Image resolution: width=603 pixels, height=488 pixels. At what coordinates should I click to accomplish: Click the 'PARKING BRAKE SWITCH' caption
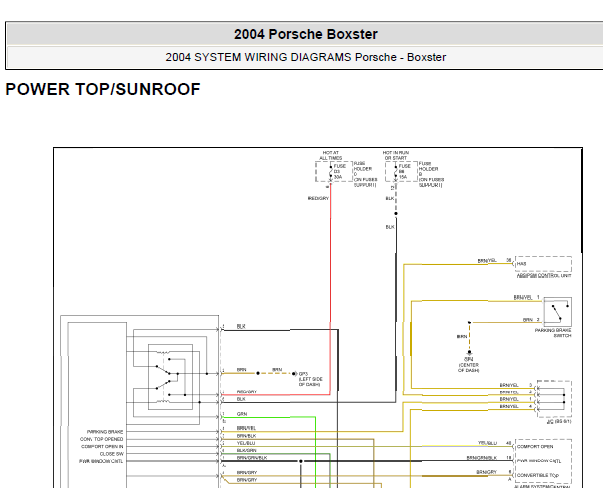[553, 333]
